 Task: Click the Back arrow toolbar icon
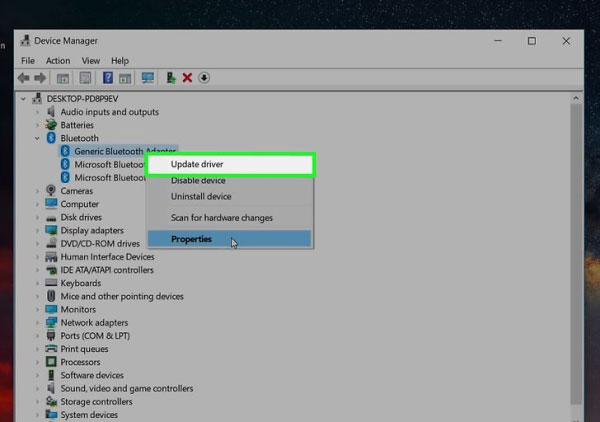[24, 78]
